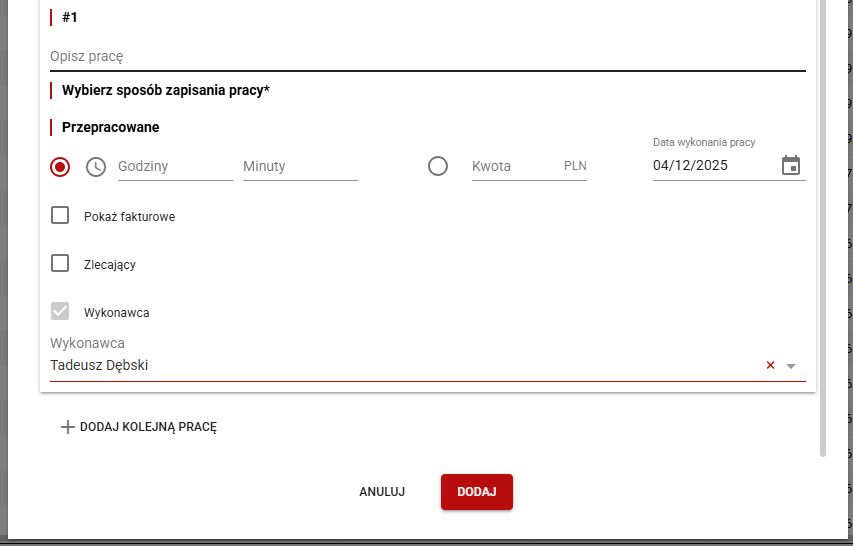Click into the Minuty input
Image resolution: width=853 pixels, height=546 pixels.
click(x=299, y=167)
